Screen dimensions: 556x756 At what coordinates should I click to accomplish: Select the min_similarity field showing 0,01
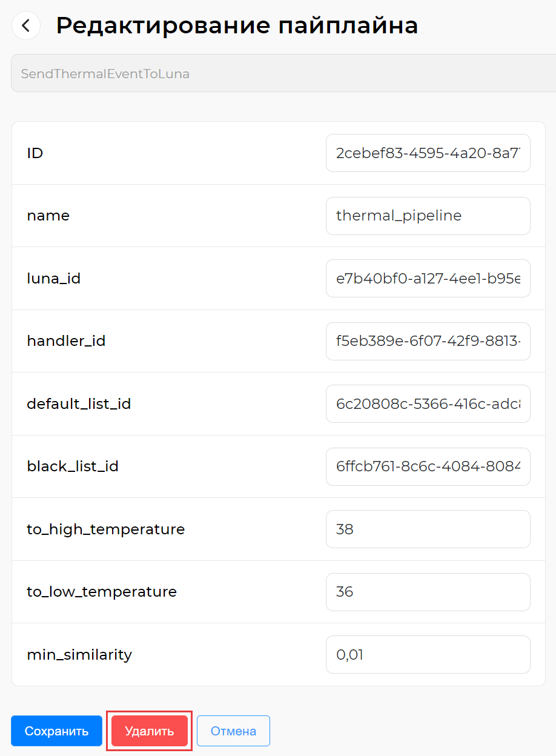tap(428, 654)
